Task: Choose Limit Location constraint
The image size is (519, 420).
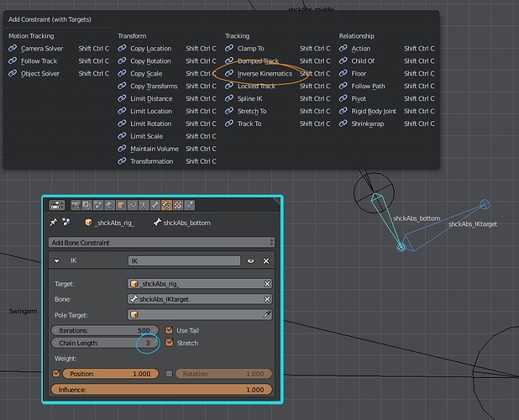Action: tap(167, 111)
